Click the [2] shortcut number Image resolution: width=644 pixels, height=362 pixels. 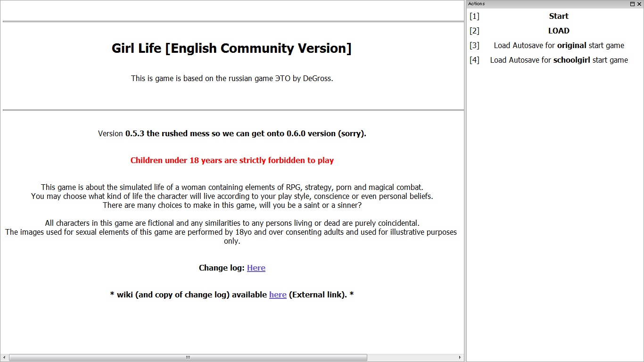pyautogui.click(x=474, y=31)
